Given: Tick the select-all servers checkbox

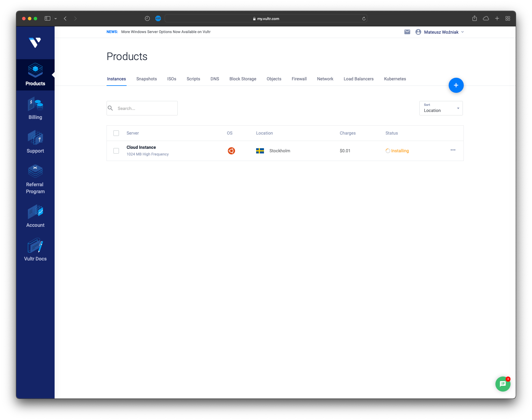Looking at the screenshot, I should point(116,133).
